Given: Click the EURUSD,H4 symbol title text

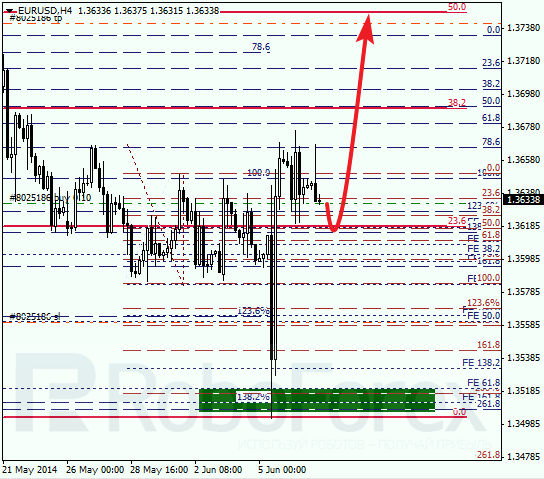Looking at the screenshot, I should [45, 11].
